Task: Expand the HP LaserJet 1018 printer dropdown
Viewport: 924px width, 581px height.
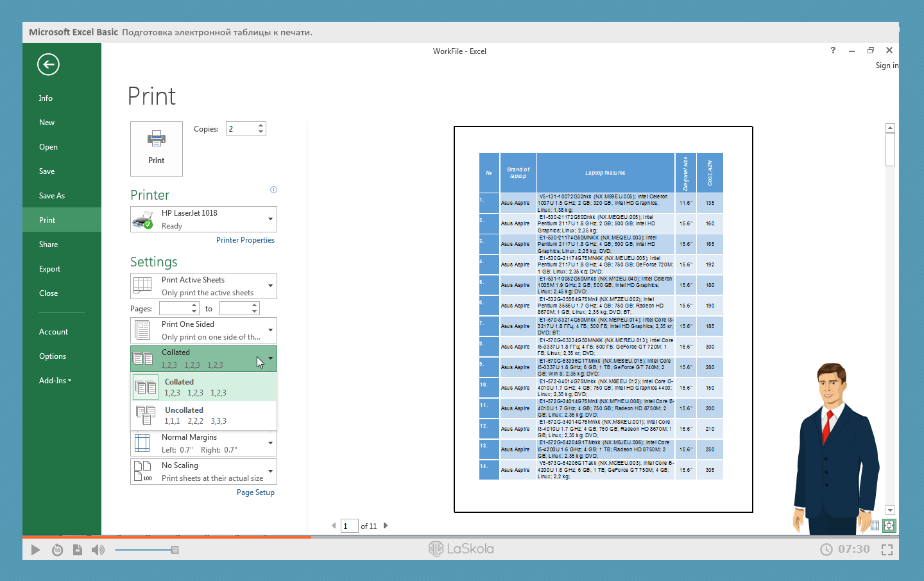Action: tap(270, 219)
